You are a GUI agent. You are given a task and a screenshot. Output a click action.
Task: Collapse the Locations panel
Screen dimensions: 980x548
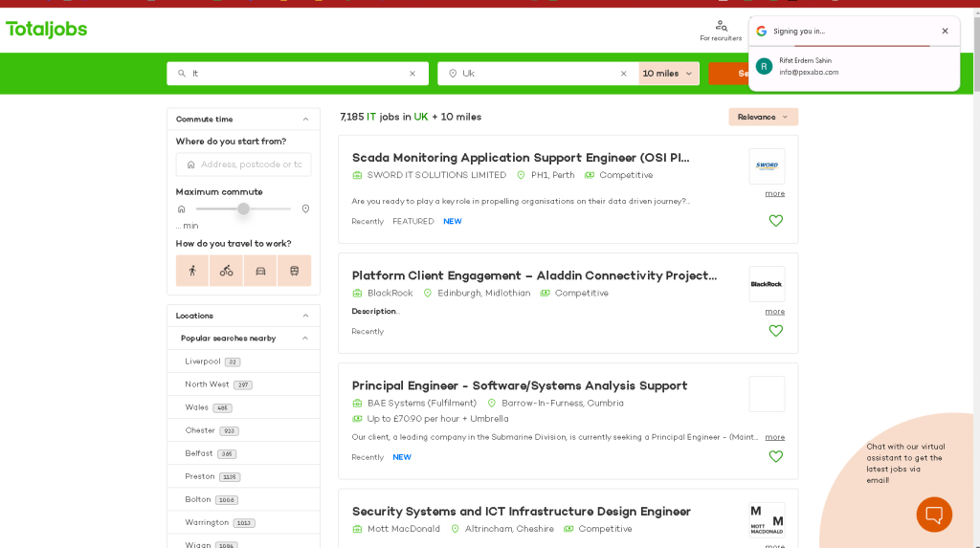[305, 316]
